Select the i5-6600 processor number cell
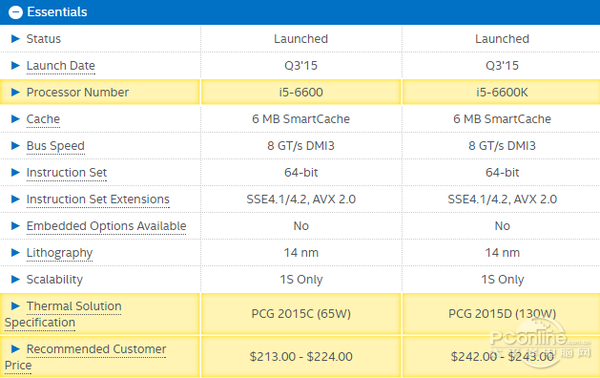The height and width of the screenshot is (378, 600). pyautogui.click(x=301, y=92)
